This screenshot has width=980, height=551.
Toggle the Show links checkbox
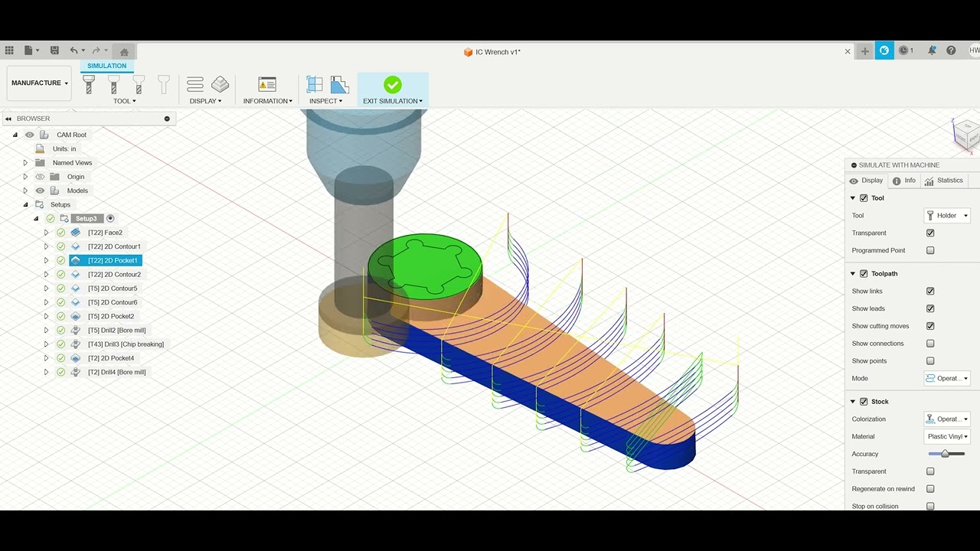[930, 291]
